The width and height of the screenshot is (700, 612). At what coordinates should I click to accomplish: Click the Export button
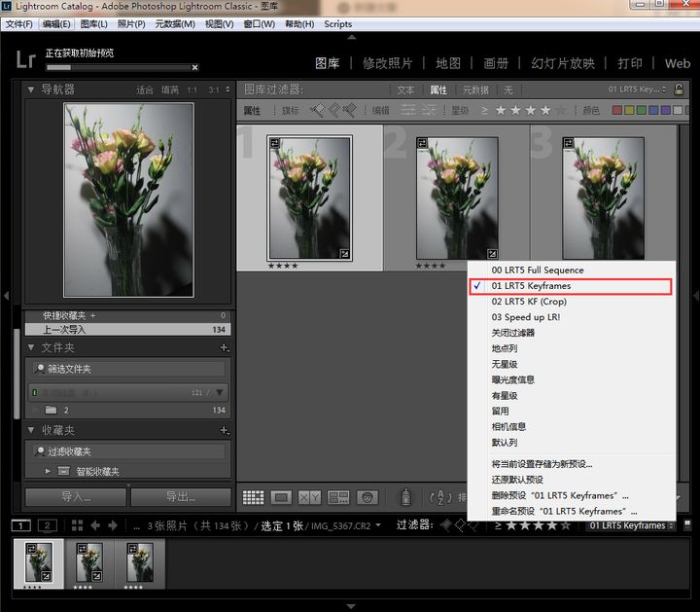181,497
